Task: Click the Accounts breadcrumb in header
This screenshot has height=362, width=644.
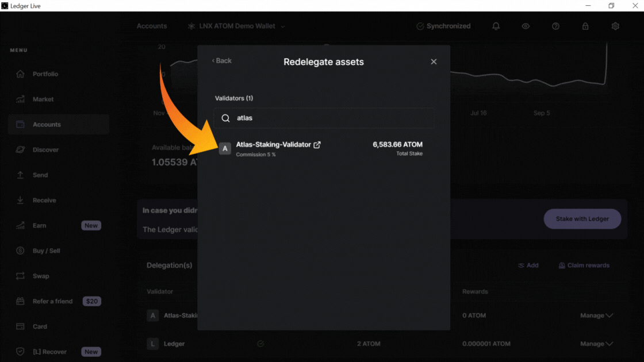Action: [152, 26]
